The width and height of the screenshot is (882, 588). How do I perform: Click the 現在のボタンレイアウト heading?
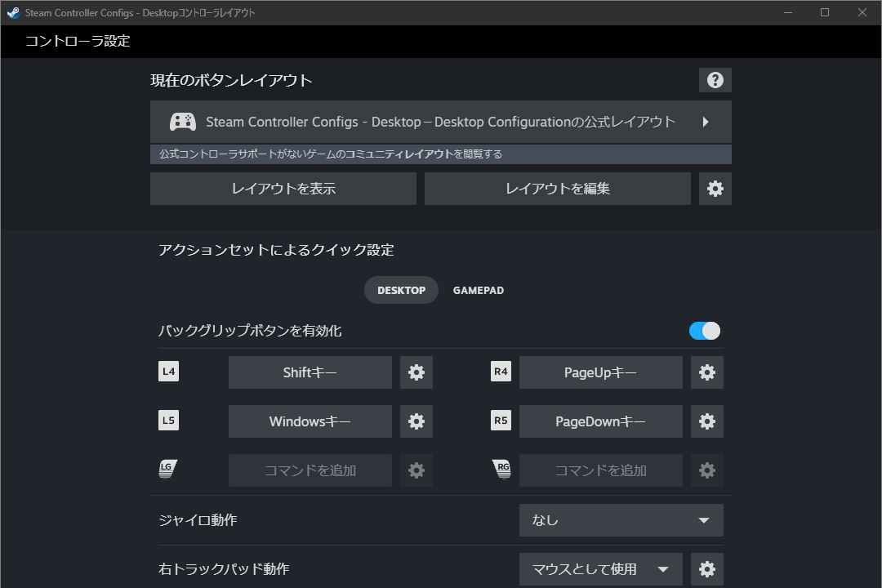coord(231,81)
